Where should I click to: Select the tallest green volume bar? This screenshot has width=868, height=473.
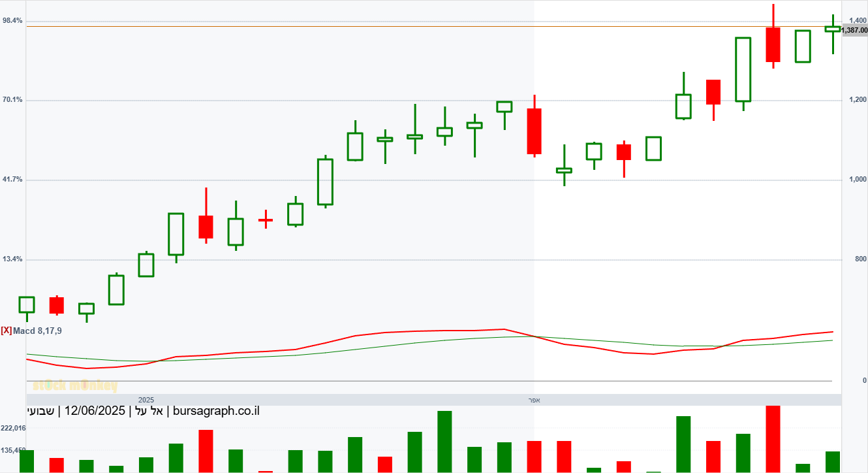(444, 441)
